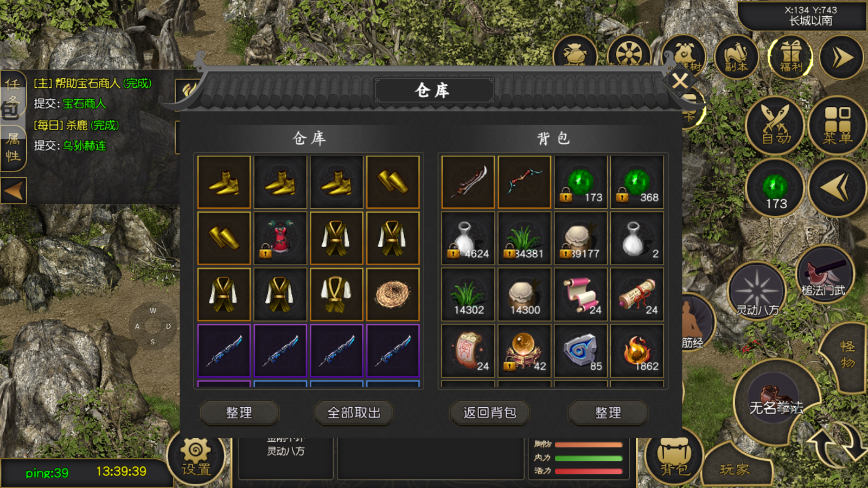The height and width of the screenshot is (488, 868).
Task: Click the backpack 整理 sort button
Action: tap(608, 413)
